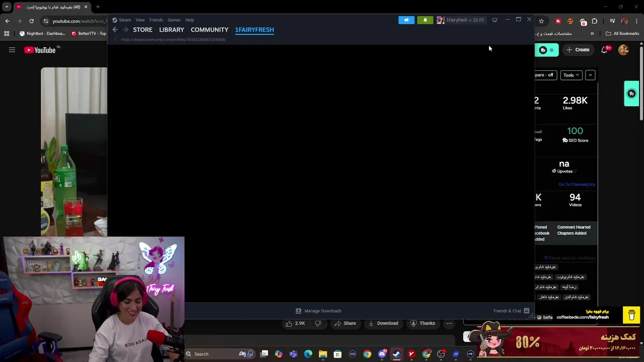Download the YouTube video
Screen dimensions: 644x362
click(383, 323)
